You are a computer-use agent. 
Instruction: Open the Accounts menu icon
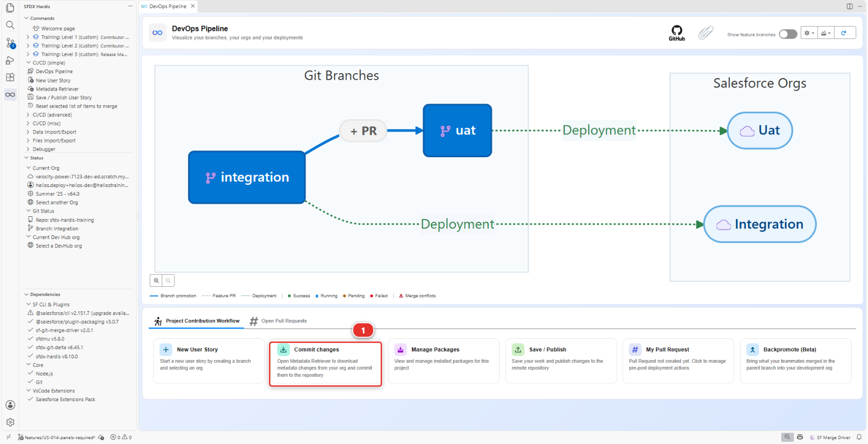(10, 405)
